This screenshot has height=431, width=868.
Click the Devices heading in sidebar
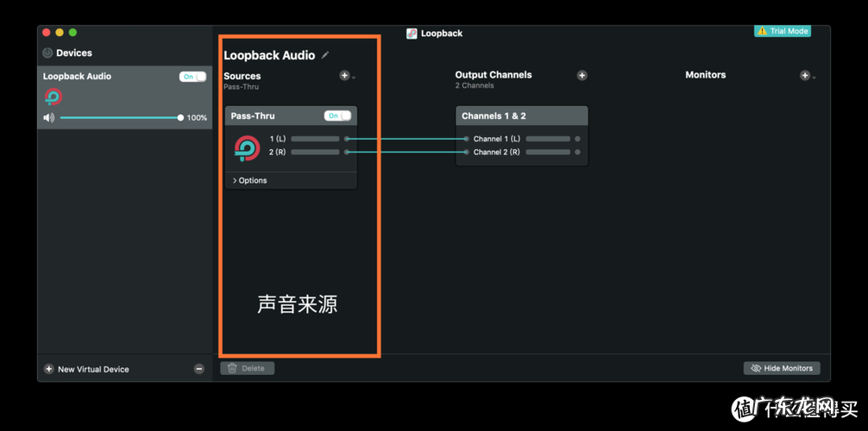pos(74,53)
